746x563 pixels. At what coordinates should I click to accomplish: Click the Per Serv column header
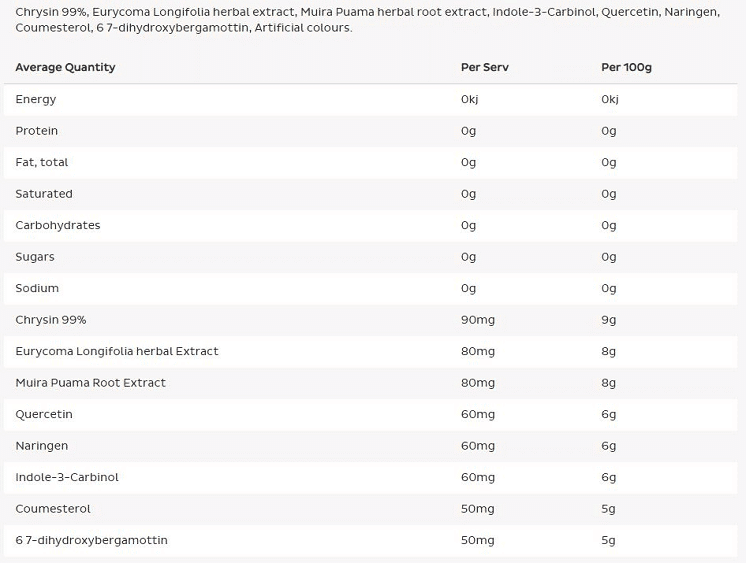pos(484,67)
